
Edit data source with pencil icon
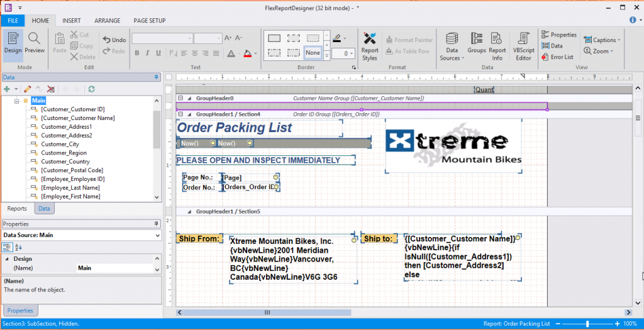[28, 89]
